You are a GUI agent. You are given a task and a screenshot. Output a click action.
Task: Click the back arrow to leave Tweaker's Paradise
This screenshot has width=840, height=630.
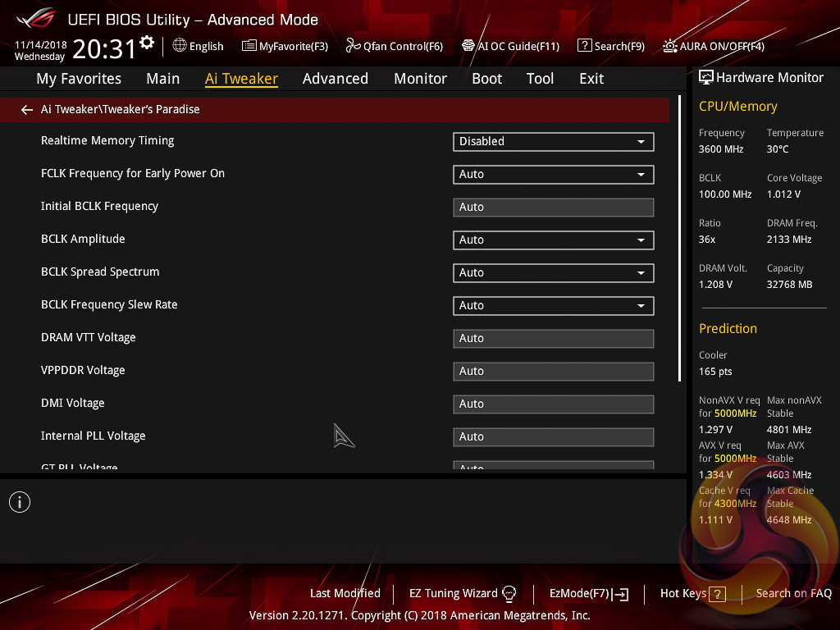27,109
